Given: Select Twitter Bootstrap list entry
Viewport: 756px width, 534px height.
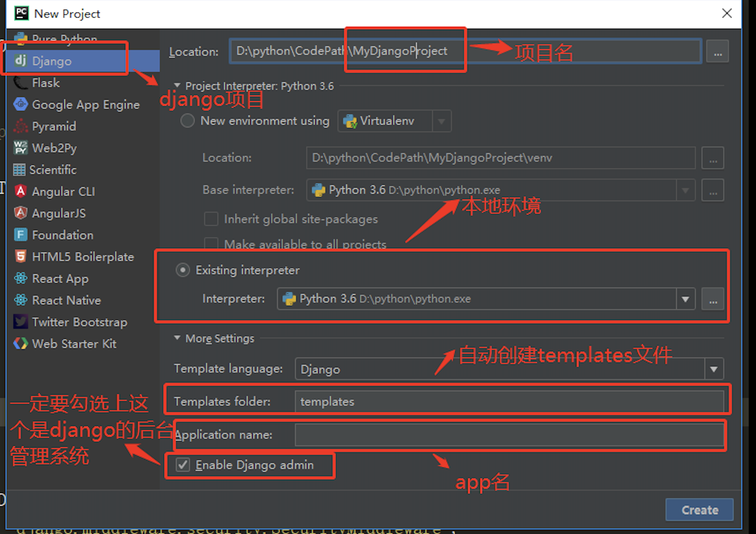Looking at the screenshot, I should coord(83,322).
